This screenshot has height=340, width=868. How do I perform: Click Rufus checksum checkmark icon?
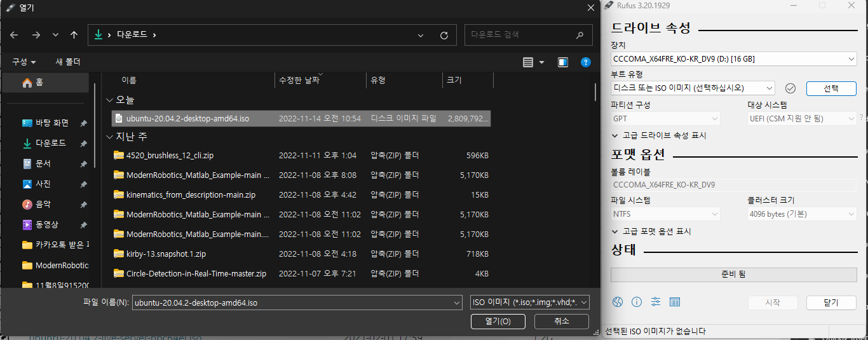pyautogui.click(x=790, y=88)
